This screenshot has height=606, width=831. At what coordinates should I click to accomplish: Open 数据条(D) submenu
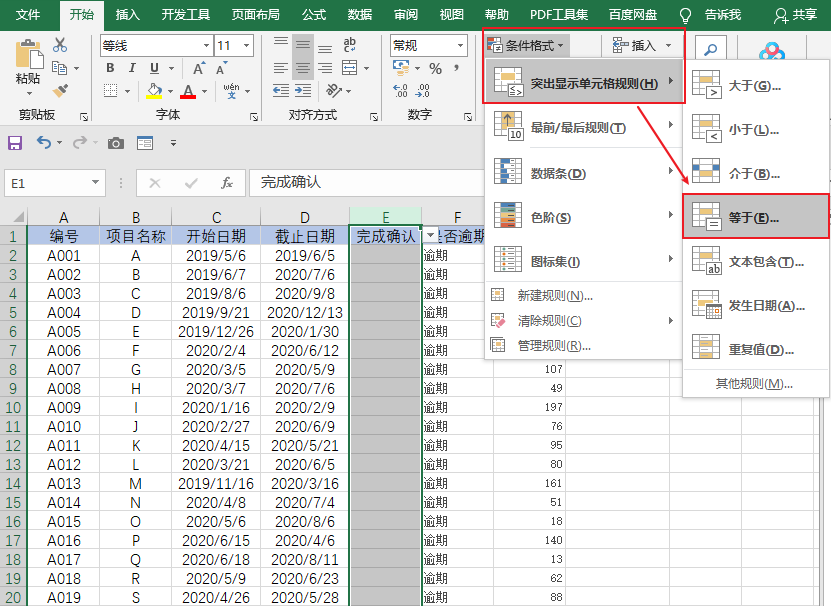[583, 173]
